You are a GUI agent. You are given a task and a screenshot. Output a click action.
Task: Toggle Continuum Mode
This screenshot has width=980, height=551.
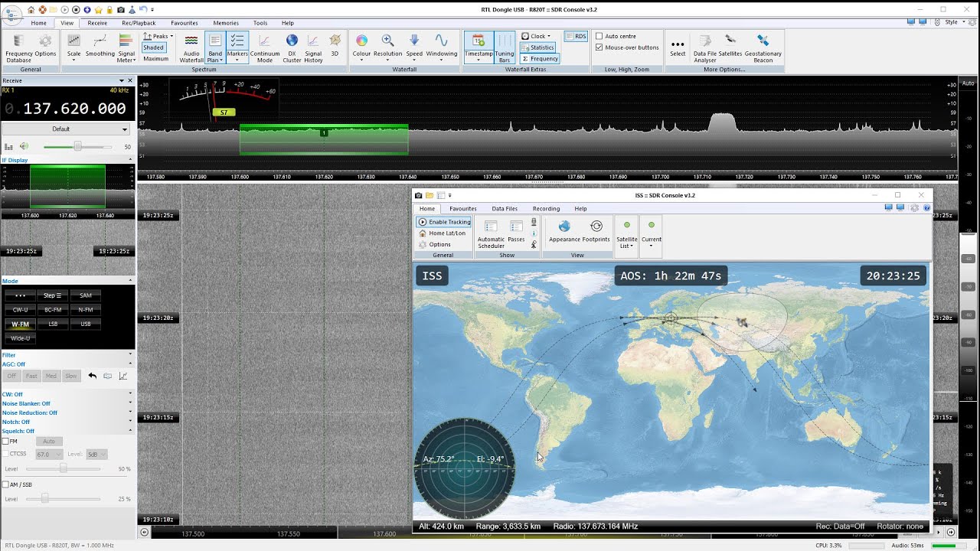[x=265, y=47]
